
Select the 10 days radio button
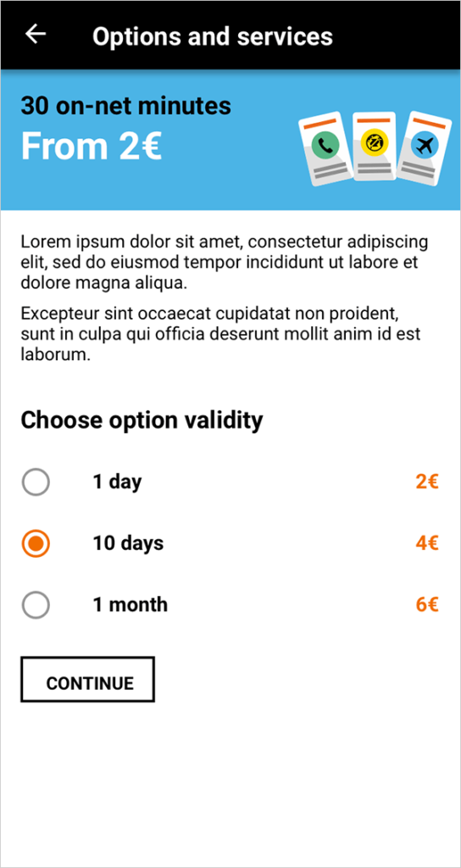point(36,543)
